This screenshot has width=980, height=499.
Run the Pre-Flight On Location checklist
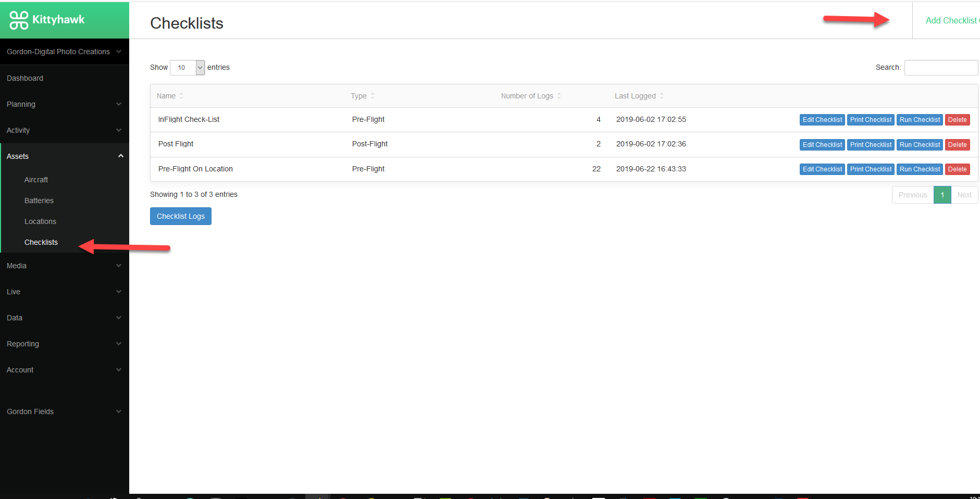(x=920, y=169)
